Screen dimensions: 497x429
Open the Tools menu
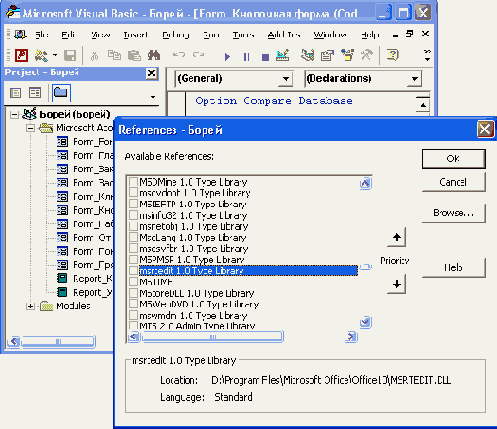243,34
